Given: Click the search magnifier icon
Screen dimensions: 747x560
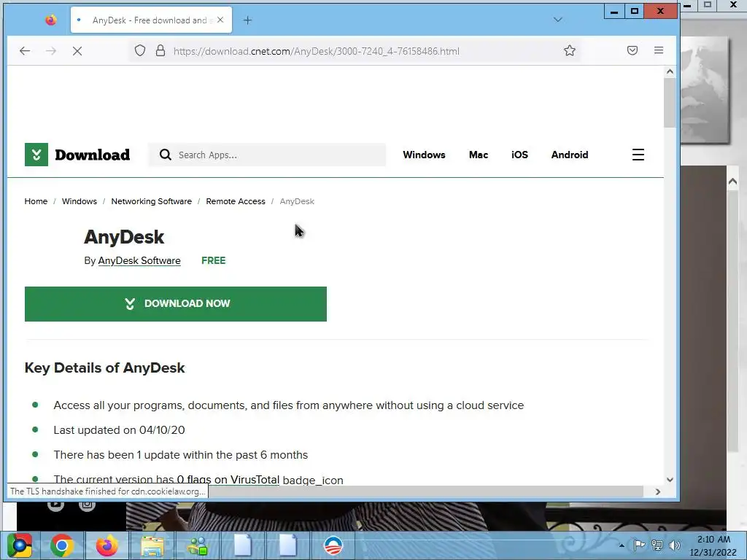Looking at the screenshot, I should tap(166, 155).
